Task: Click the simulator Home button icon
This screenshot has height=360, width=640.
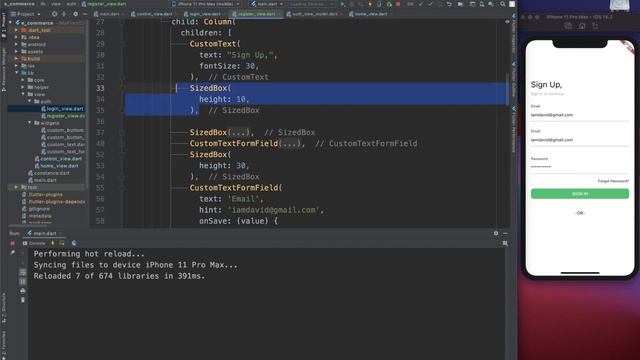Action: point(582,26)
